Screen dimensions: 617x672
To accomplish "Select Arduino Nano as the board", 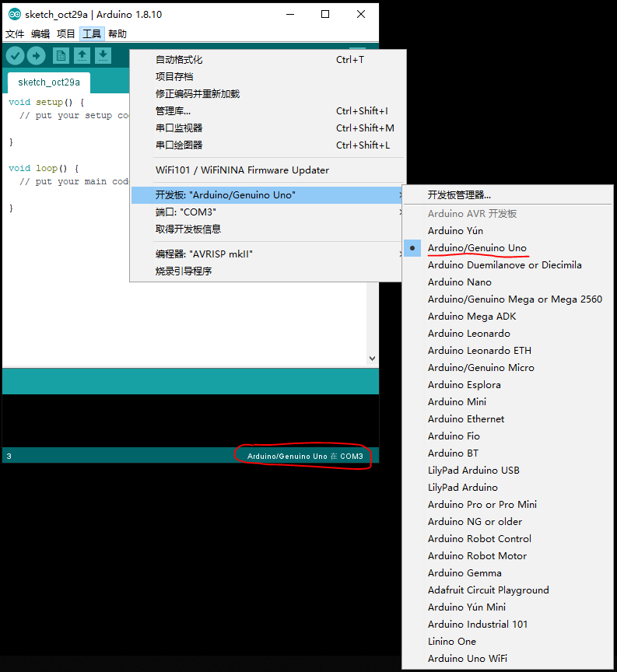I will 459,282.
